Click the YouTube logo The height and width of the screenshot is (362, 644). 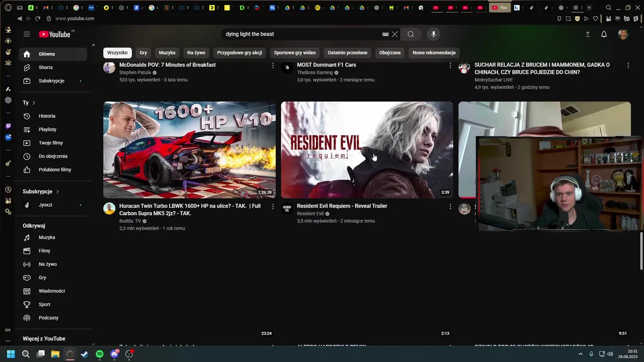tap(55, 34)
